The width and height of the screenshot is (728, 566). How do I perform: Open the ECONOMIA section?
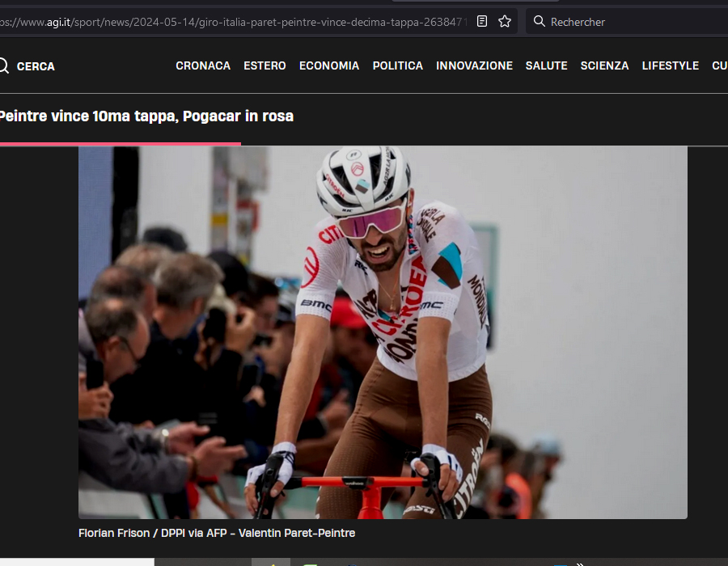[x=329, y=65]
